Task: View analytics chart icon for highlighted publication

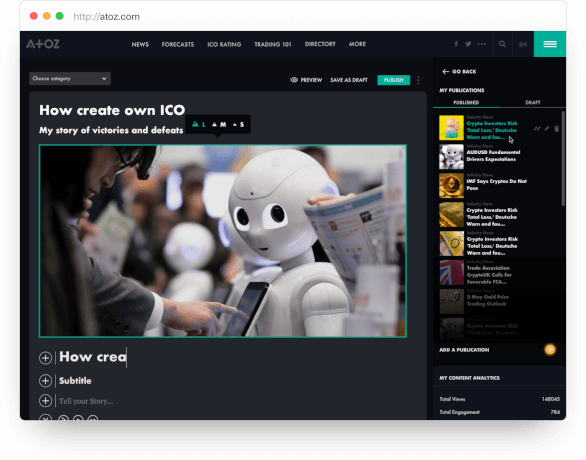Action: (537, 129)
